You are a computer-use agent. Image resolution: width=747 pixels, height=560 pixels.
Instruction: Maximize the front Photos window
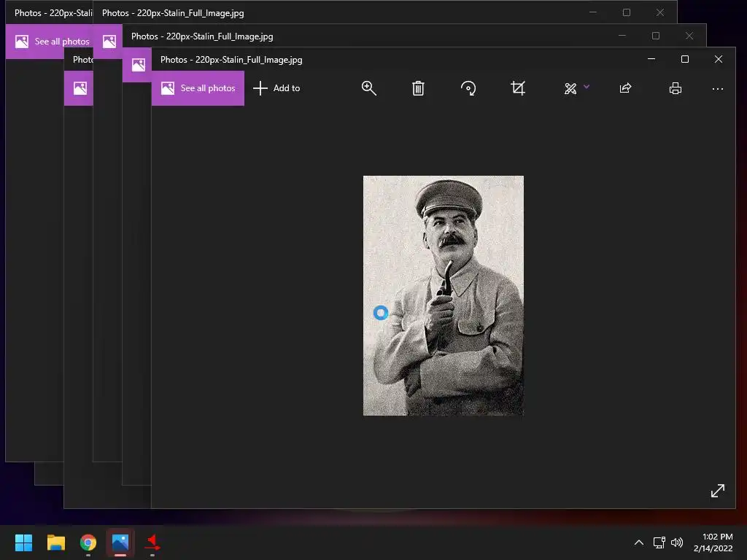pyautogui.click(x=684, y=59)
